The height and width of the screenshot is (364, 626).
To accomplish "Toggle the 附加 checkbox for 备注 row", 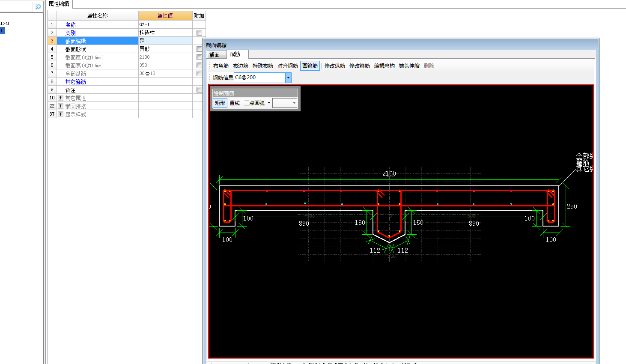I will (x=199, y=90).
